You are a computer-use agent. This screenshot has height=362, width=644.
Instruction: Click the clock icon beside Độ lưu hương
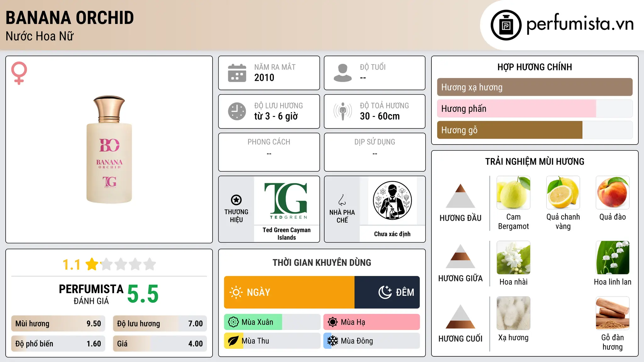point(237,111)
